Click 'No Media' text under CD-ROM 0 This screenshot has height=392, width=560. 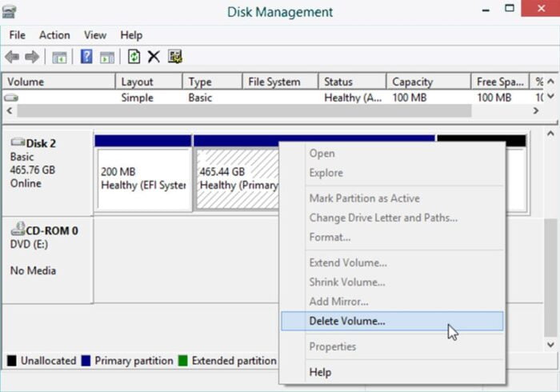(33, 270)
